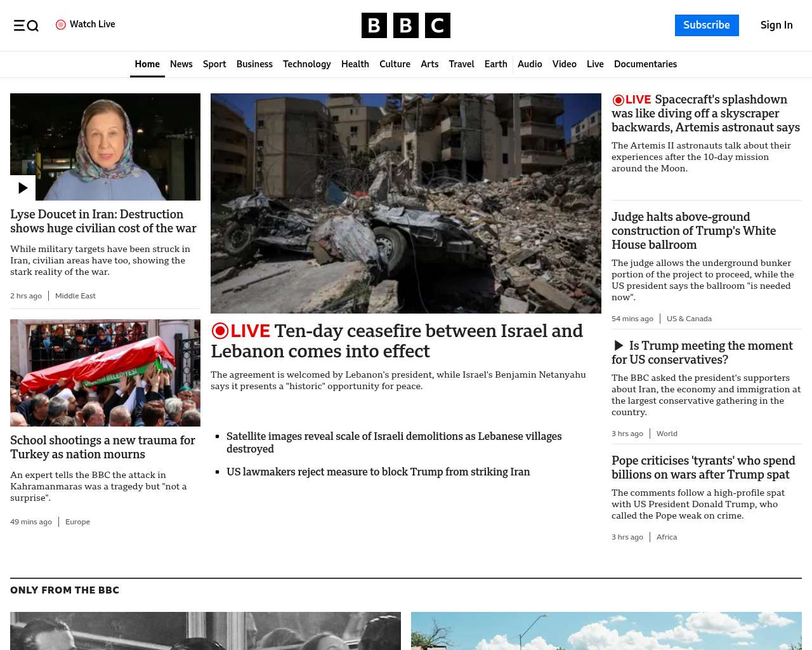Open the Arts section

[429, 64]
